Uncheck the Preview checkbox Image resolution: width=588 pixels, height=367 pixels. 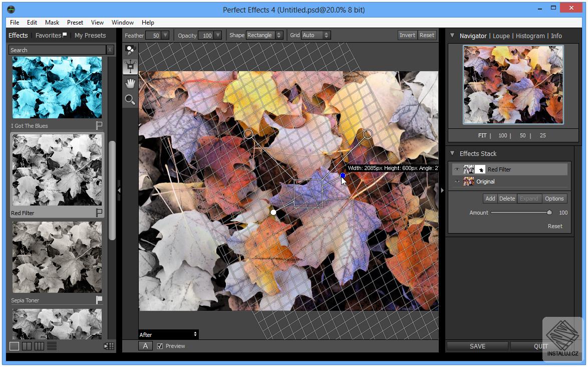pos(160,346)
